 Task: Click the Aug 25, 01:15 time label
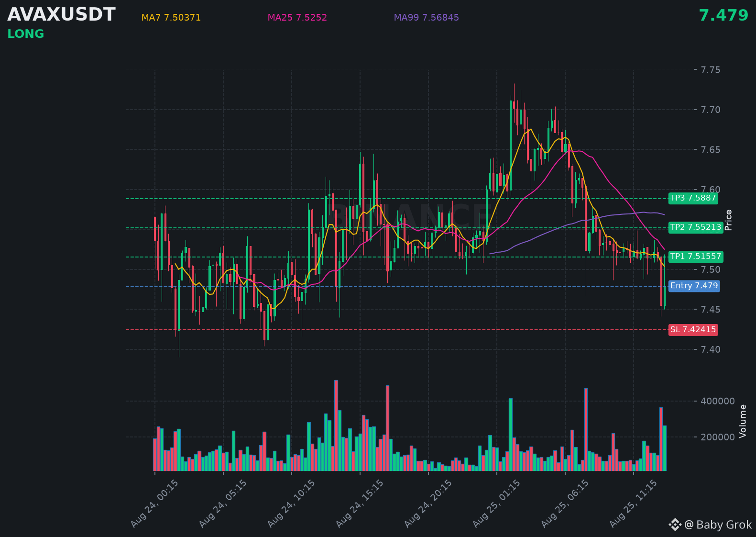coord(496,504)
